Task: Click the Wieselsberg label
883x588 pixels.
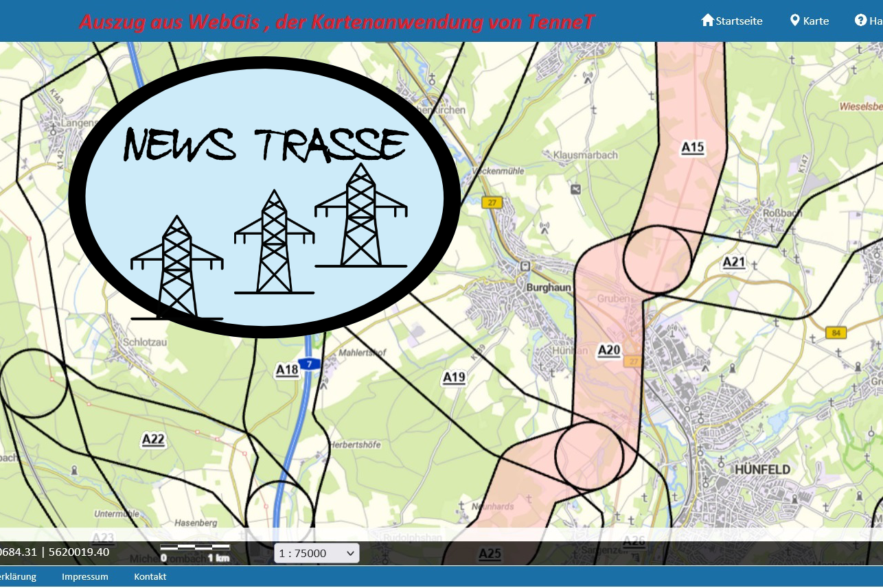Action: [x=861, y=107]
